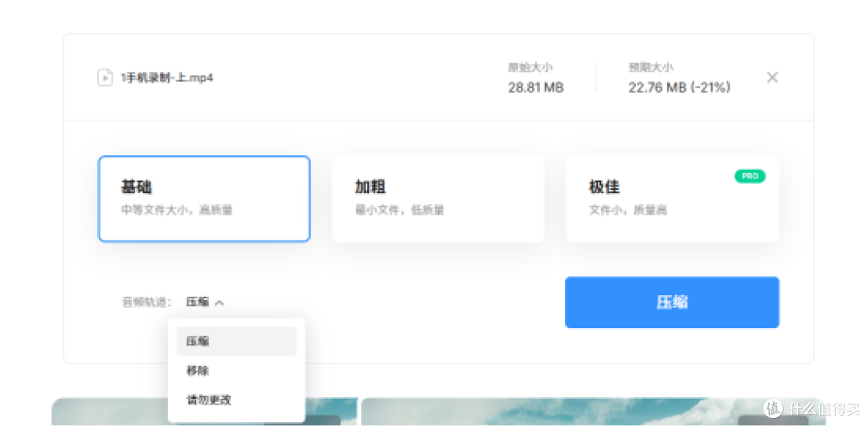The width and height of the screenshot is (868, 427).
Task: Select the 基础 compression preset card
Action: click(x=204, y=199)
